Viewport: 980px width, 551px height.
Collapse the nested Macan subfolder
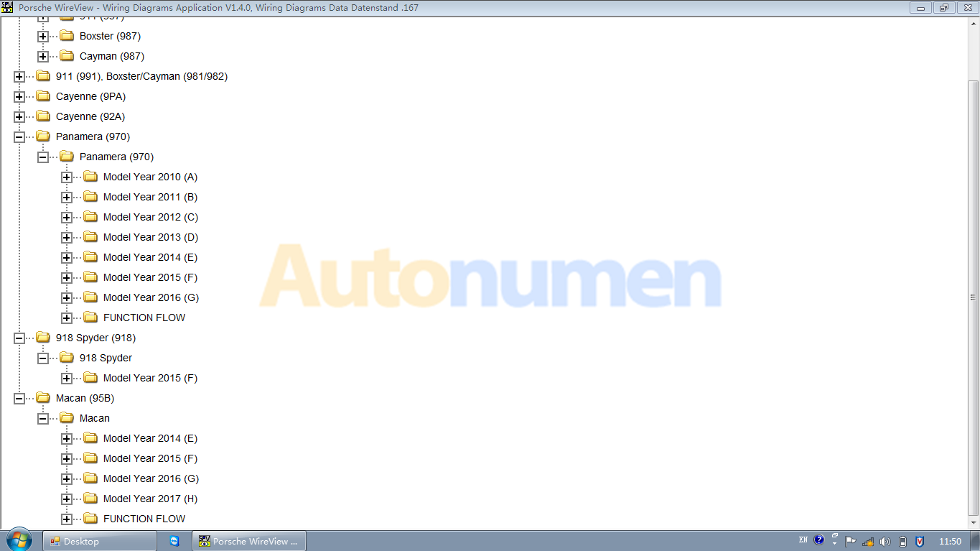click(43, 418)
